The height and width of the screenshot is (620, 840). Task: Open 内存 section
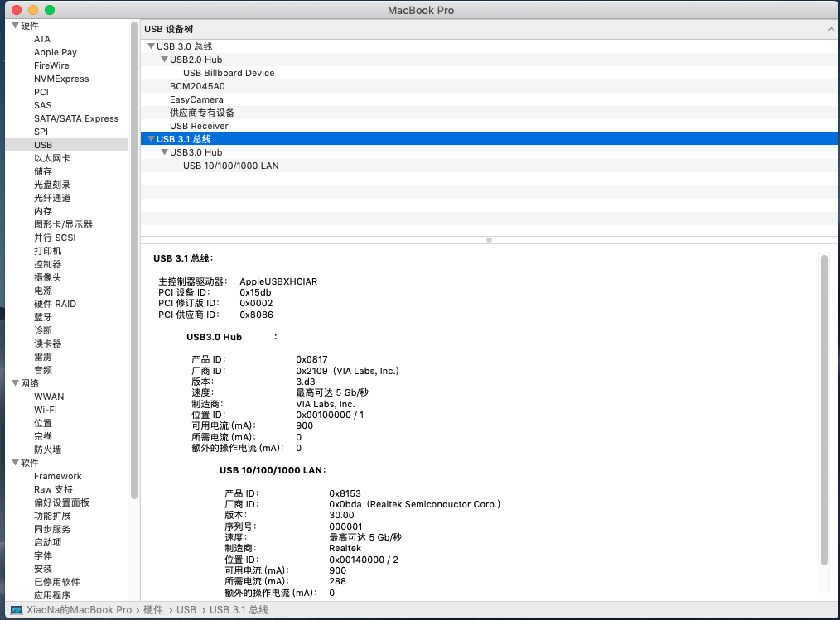point(43,211)
